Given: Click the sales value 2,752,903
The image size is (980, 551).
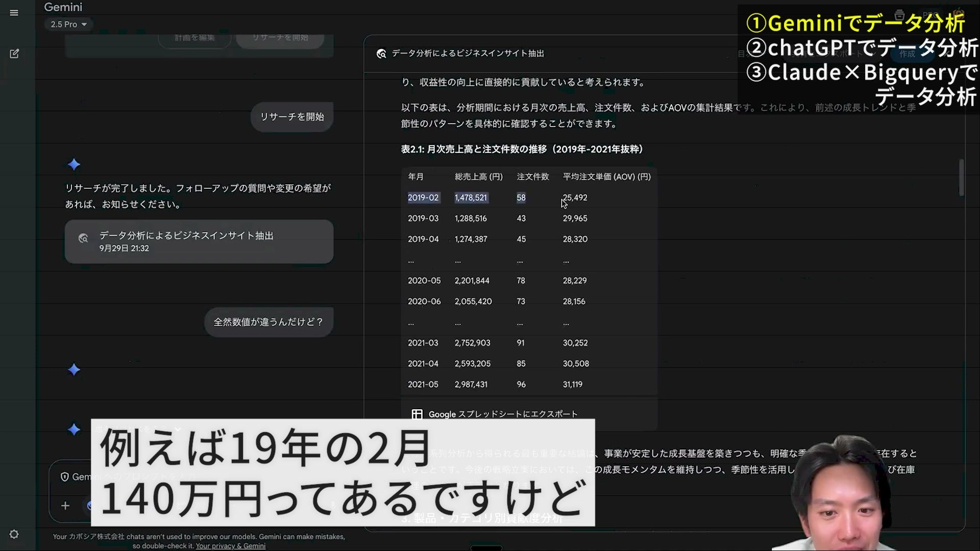Looking at the screenshot, I should click(472, 343).
